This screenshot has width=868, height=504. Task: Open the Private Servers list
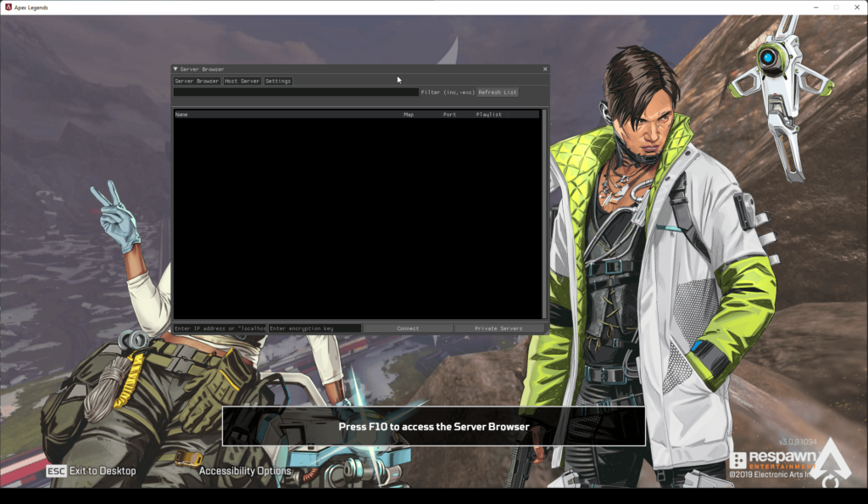(498, 328)
